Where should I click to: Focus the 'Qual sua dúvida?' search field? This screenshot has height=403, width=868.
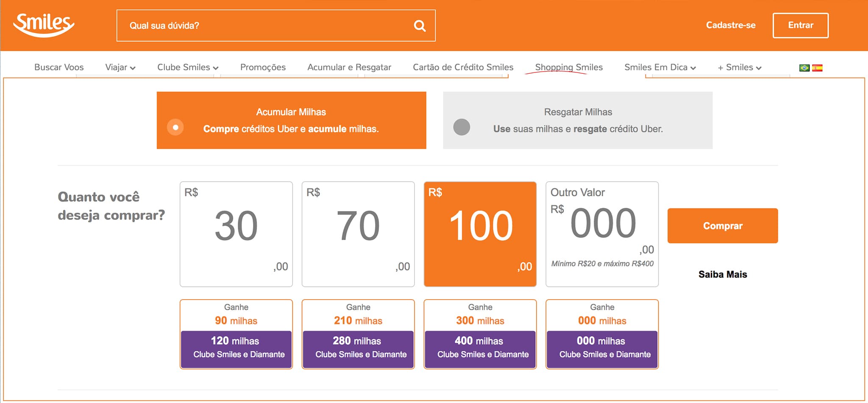[x=276, y=26]
